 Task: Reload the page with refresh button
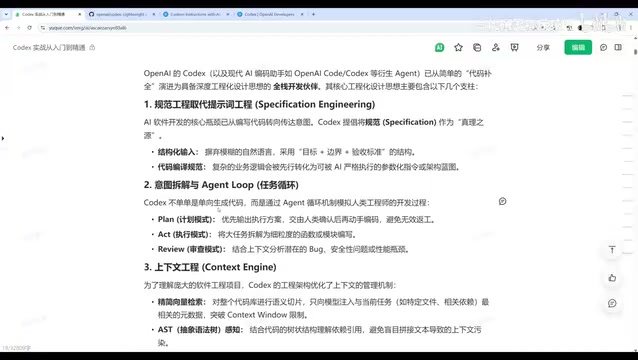(29, 28)
